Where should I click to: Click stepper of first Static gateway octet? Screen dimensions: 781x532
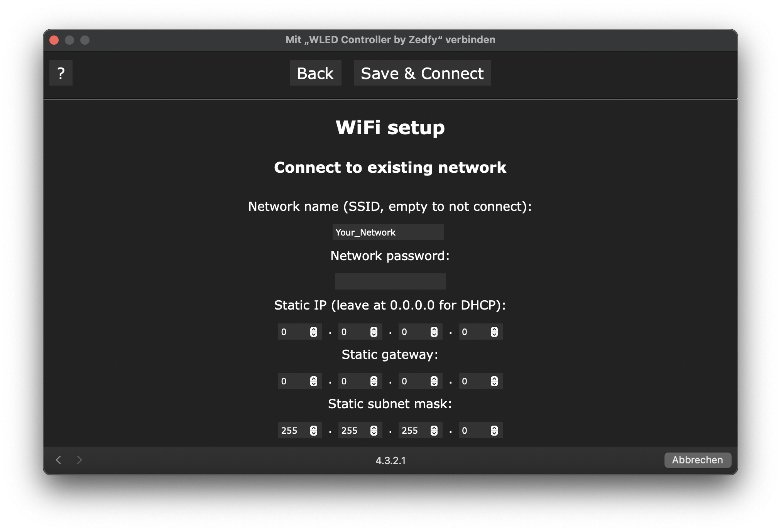(313, 381)
